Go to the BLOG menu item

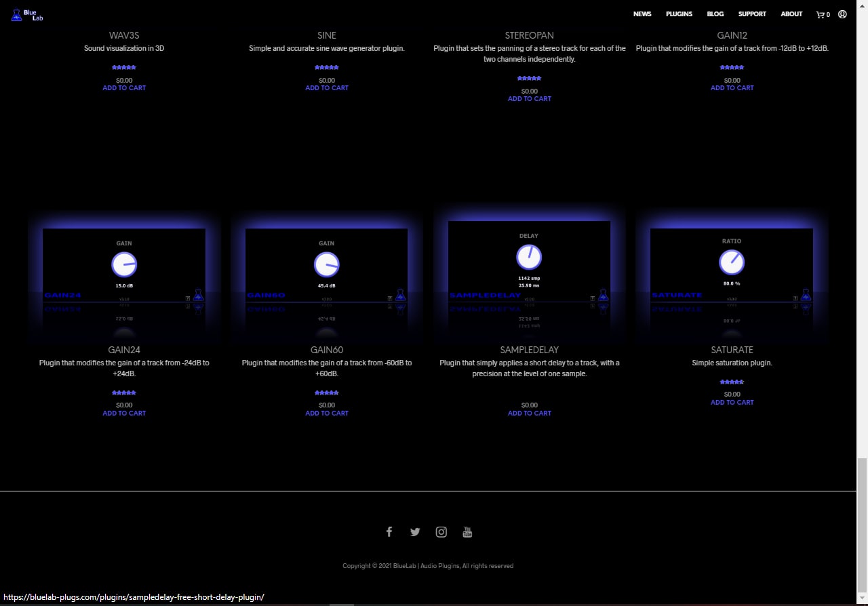[715, 14]
